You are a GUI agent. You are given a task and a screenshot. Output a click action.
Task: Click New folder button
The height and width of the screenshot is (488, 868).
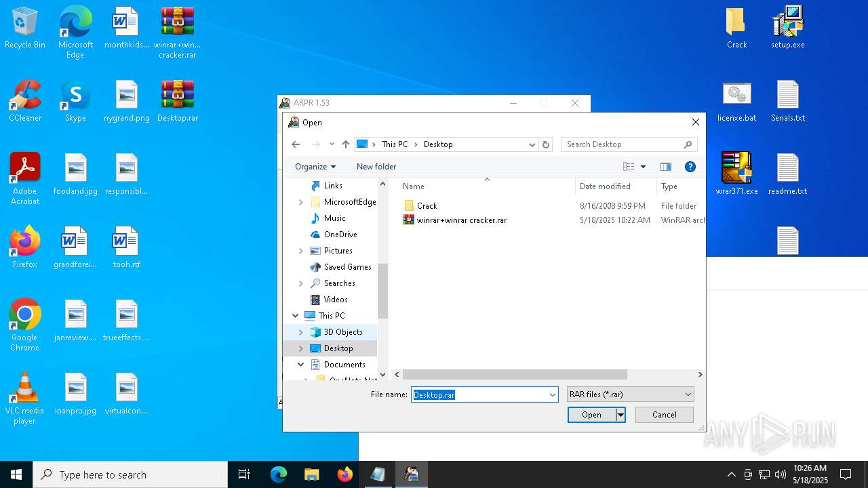[376, 167]
